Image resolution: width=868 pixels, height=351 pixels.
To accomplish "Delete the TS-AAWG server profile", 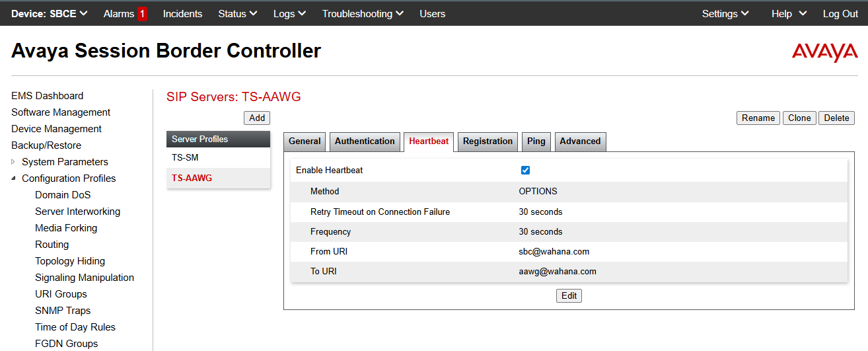I will click(836, 118).
